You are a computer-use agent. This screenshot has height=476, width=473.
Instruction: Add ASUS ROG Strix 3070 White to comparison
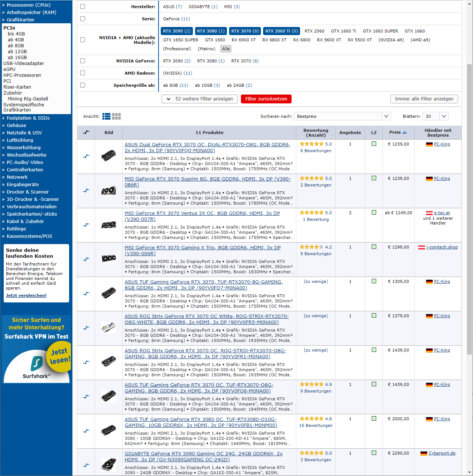coord(86,328)
